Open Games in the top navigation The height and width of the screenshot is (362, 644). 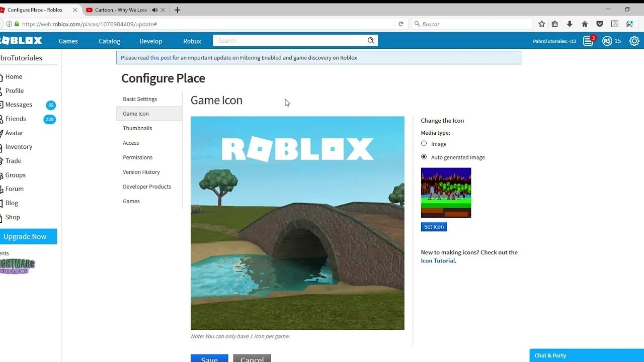coord(68,41)
